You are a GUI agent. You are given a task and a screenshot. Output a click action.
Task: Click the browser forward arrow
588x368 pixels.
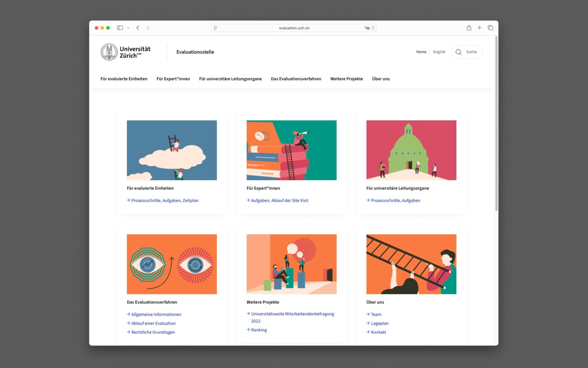[x=148, y=28]
